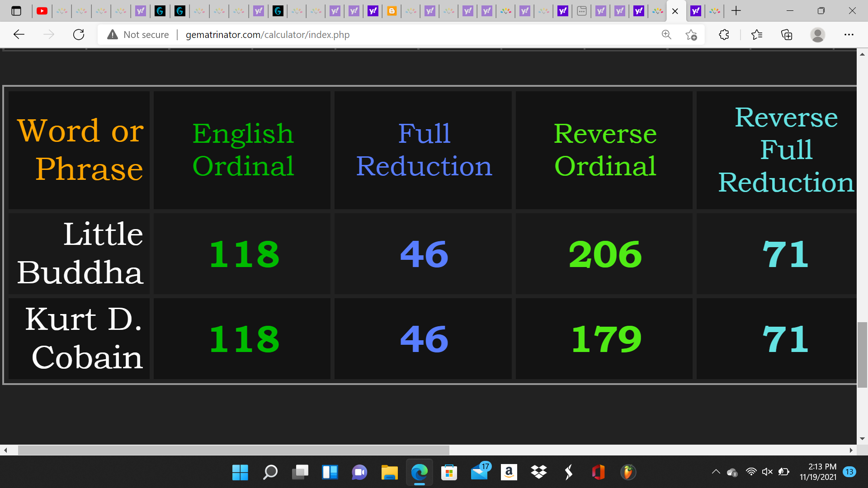Viewport: 868px width, 488px height.
Task: Select the Kurt D. Cobain phrase cell
Action: pos(79,338)
